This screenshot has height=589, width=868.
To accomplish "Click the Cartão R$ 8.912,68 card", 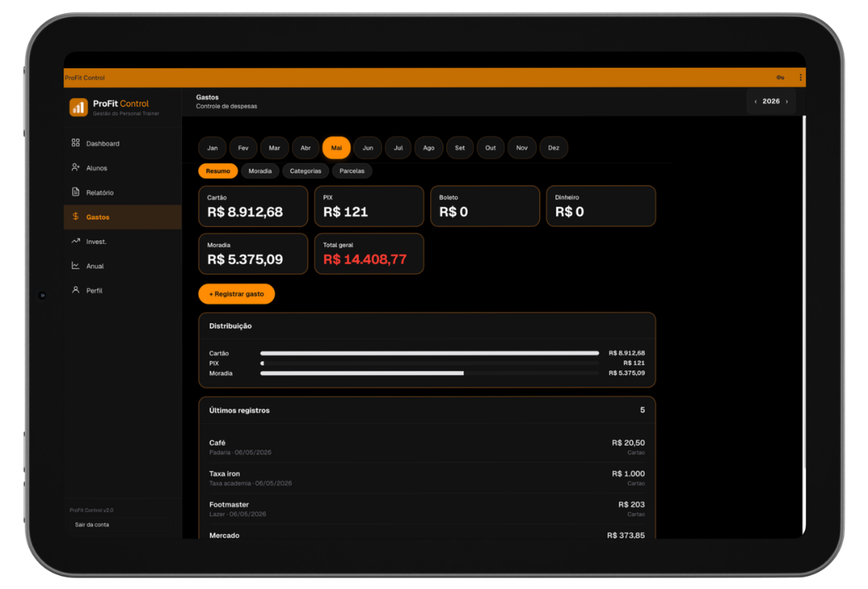I will pyautogui.click(x=253, y=206).
